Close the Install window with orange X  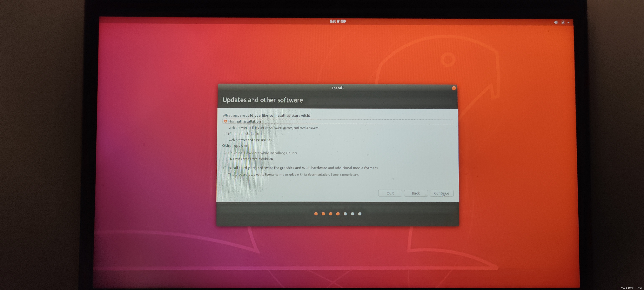tap(454, 88)
